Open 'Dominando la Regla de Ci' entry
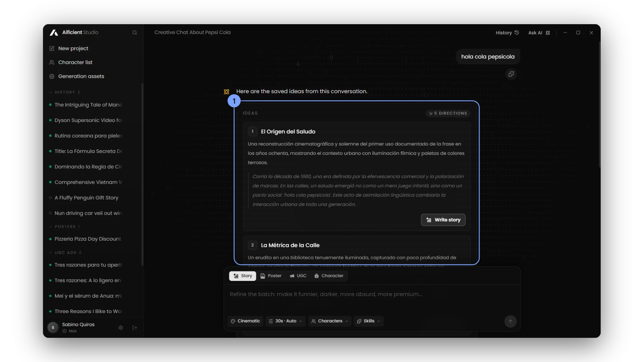 click(x=89, y=167)
